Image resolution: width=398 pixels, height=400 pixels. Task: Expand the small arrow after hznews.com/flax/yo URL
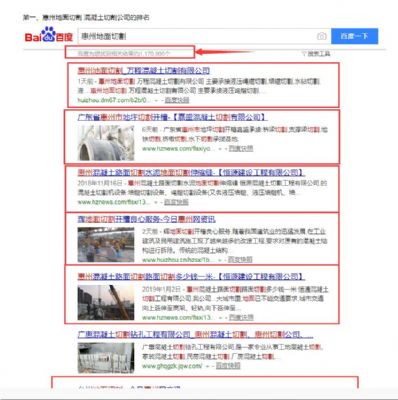coord(220,149)
